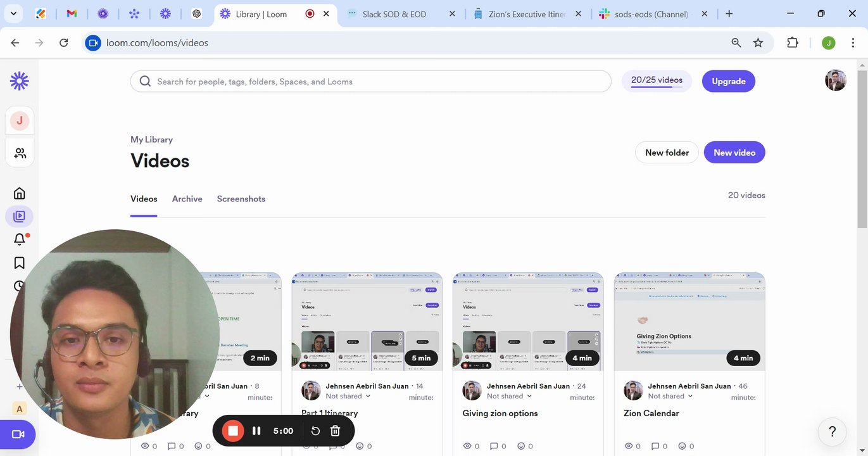Click reactions emoji icon under Zion Calendar
868x456 pixels.
(x=682, y=446)
